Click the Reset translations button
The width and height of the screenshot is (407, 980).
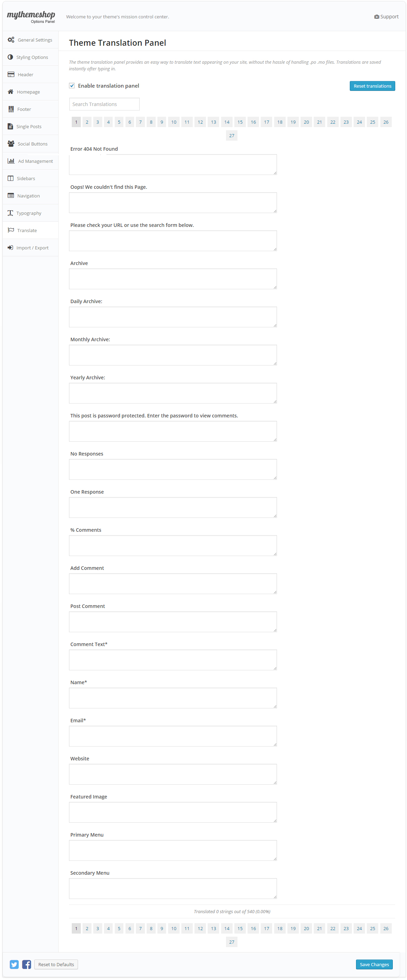point(372,86)
